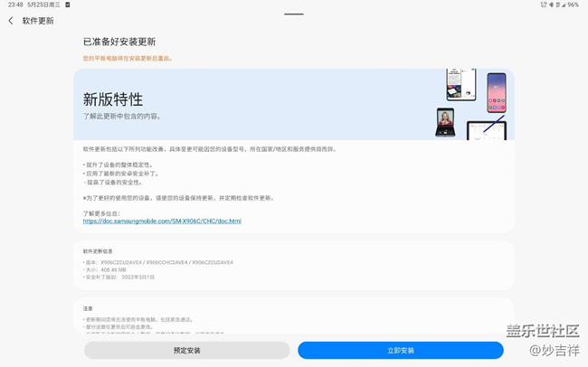Open the doc.samsungmobile.com link

point(162,221)
